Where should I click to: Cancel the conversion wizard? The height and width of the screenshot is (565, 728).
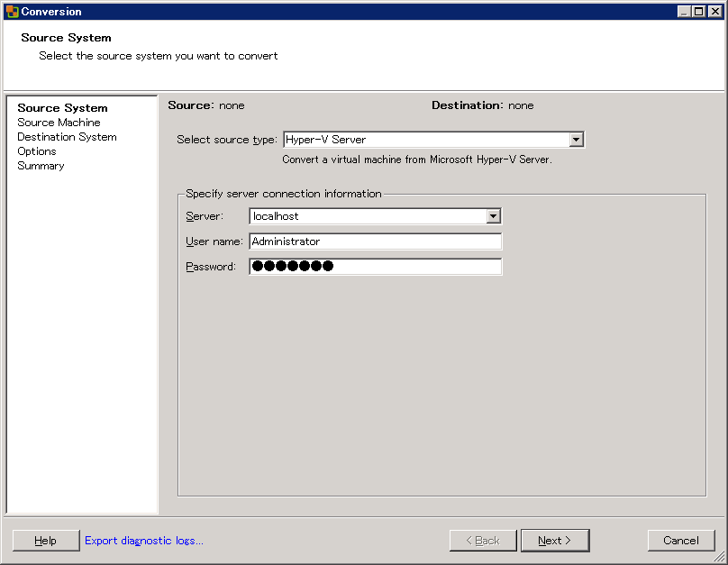[x=681, y=541]
